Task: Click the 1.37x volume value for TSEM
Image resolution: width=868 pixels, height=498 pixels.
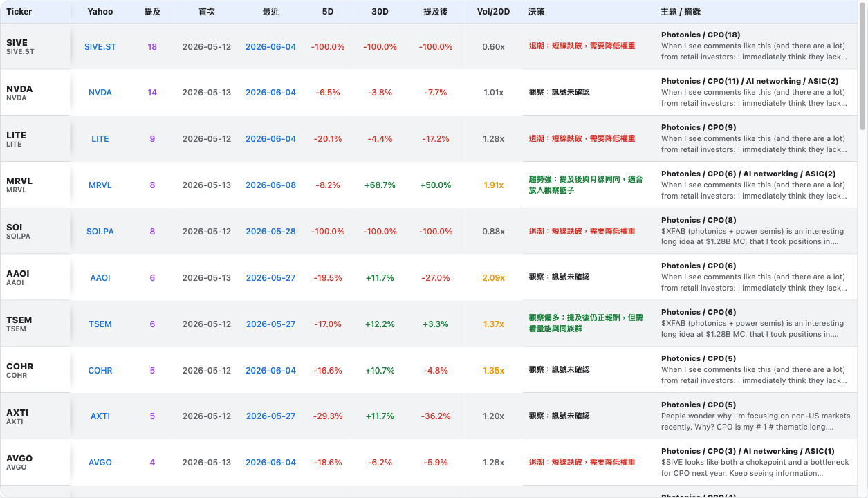Action: (493, 324)
